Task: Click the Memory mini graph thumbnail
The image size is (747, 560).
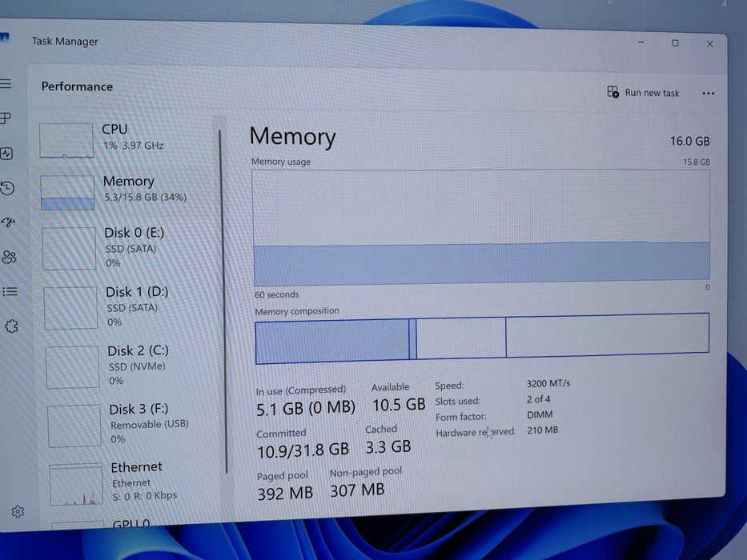Action: [67, 192]
